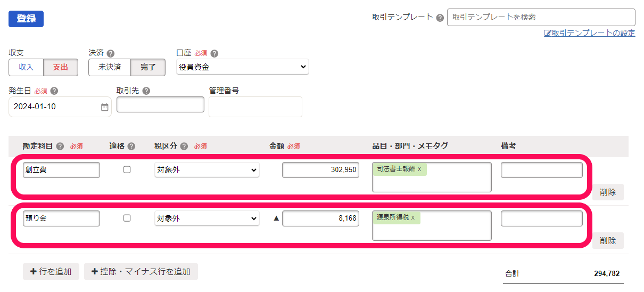Click 控除・マイナス行を追加 button
Image resolution: width=644 pixels, height=292 pixels.
tap(141, 271)
